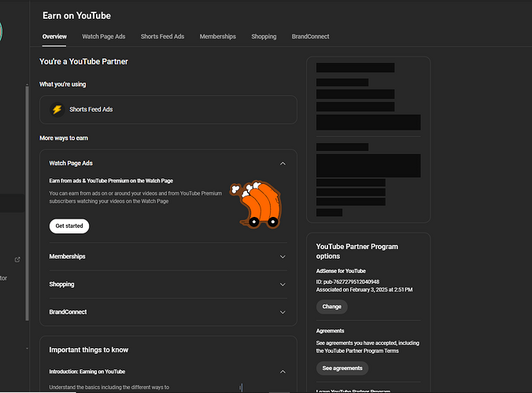Click the external link icon in left sidebar
The width and height of the screenshot is (532, 393).
[x=17, y=259]
